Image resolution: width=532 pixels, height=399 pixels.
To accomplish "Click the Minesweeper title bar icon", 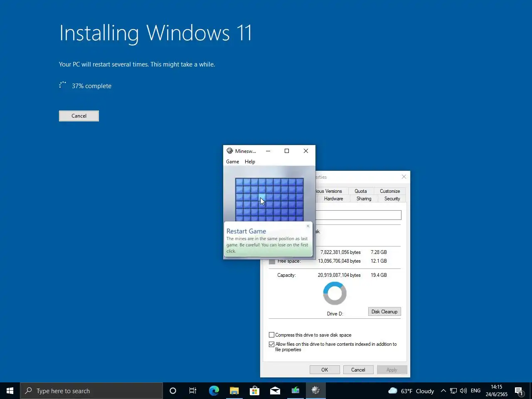I will [230, 151].
